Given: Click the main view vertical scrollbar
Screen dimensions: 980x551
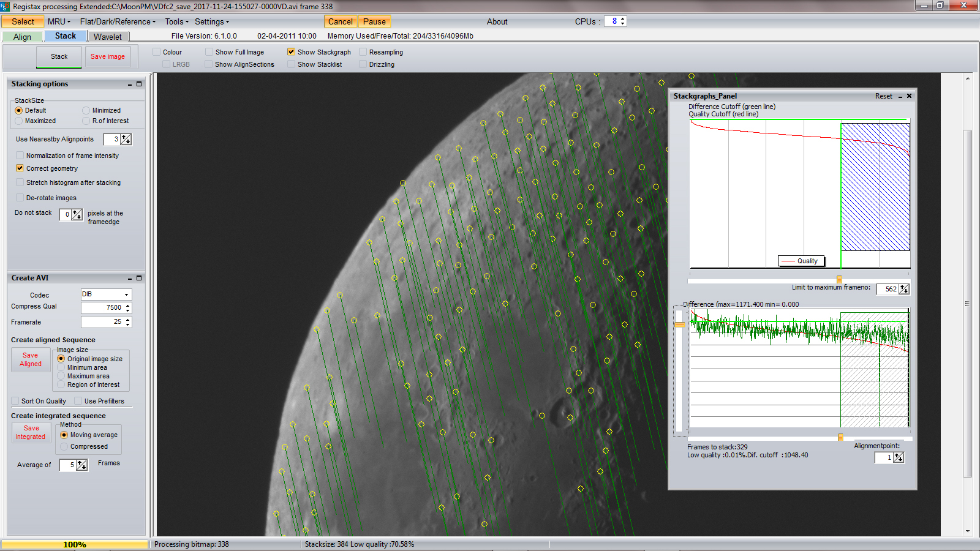Looking at the screenshot, I should click(x=968, y=303).
